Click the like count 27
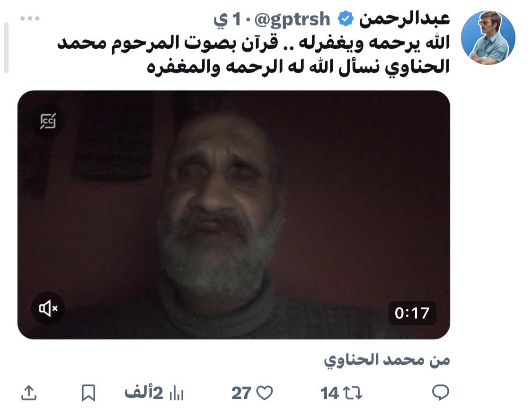532x412 pixels. (x=241, y=394)
